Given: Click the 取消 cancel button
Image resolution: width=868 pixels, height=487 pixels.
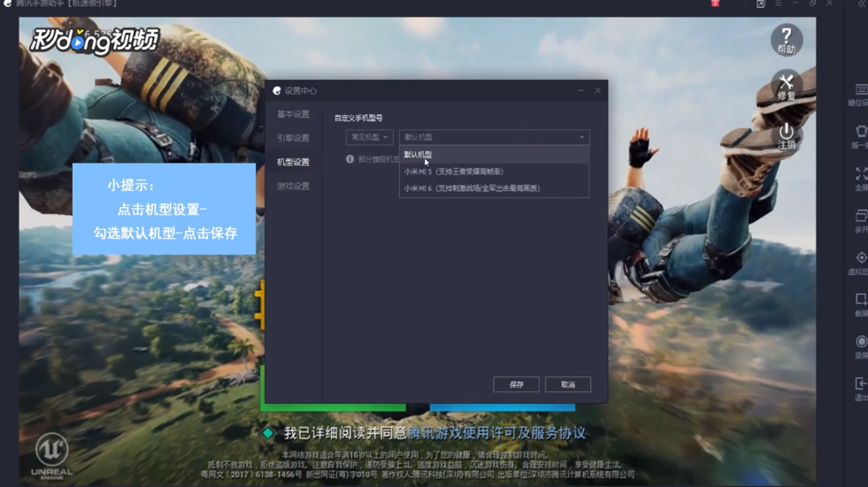Looking at the screenshot, I should coord(568,384).
